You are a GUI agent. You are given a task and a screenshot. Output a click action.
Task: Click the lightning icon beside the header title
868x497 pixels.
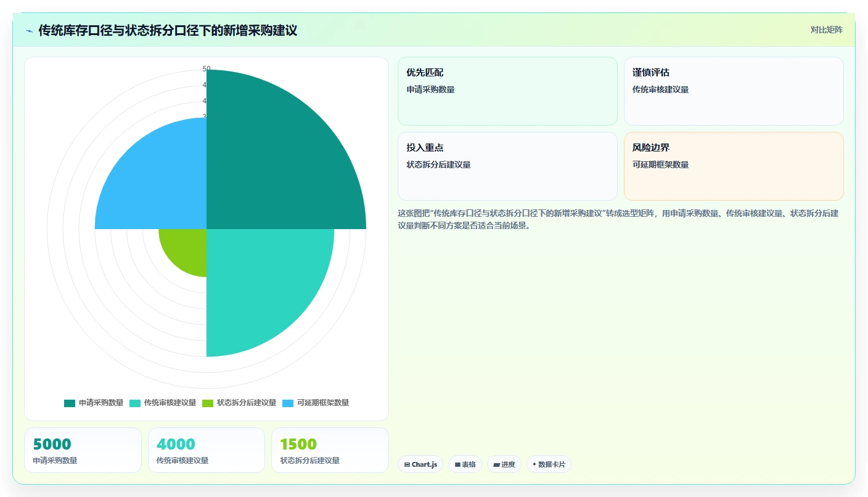[x=30, y=31]
